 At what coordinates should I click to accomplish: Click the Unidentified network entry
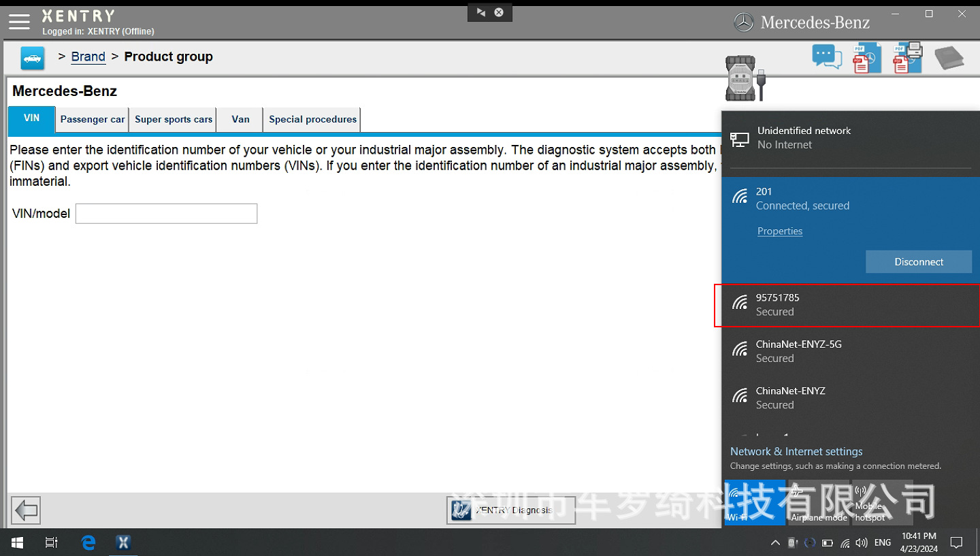pos(850,137)
